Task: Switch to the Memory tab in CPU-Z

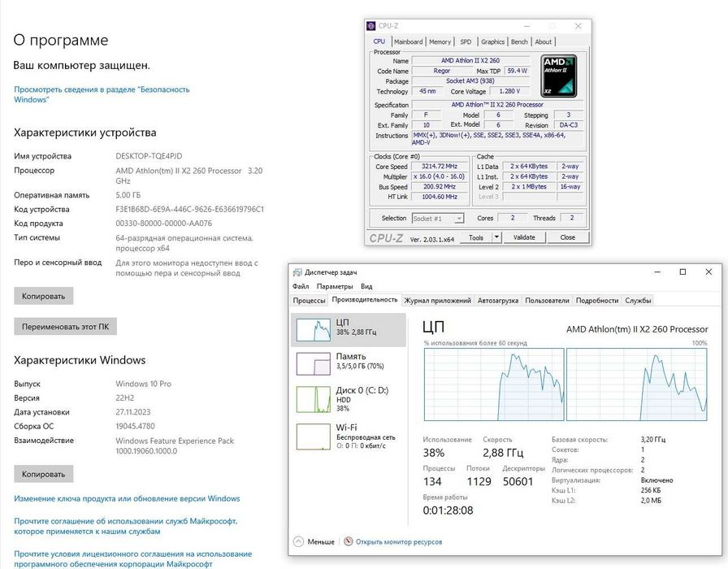Action: pos(440,41)
